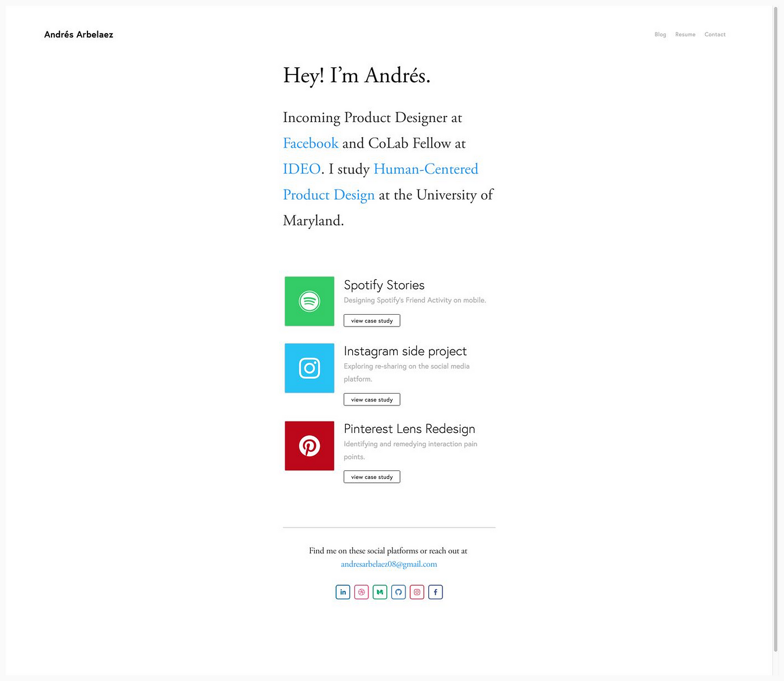View case study for Instagram side project
This screenshot has height=681, width=784.
(372, 400)
